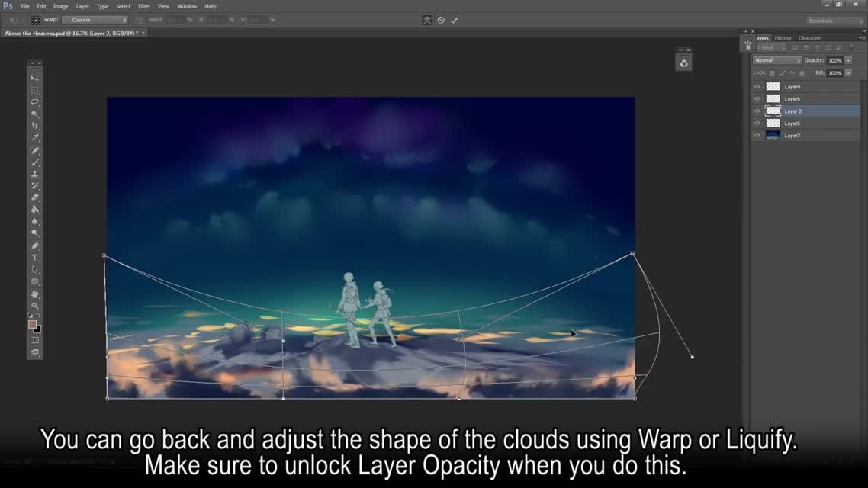
Task: Open the brush presets panel icon
Action: [748, 45]
